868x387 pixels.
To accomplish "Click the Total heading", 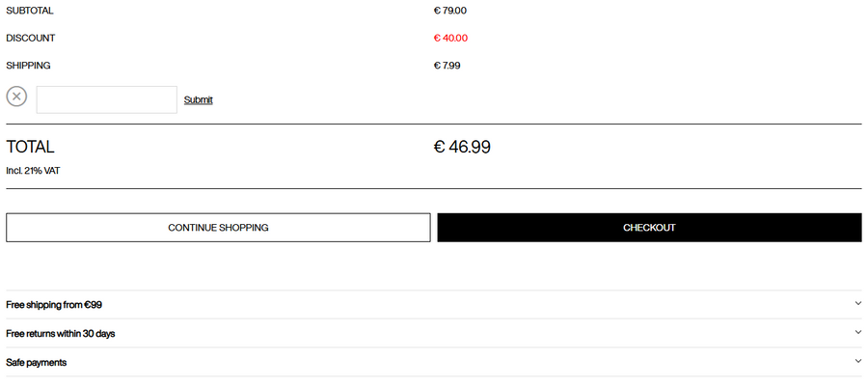I will [x=31, y=148].
